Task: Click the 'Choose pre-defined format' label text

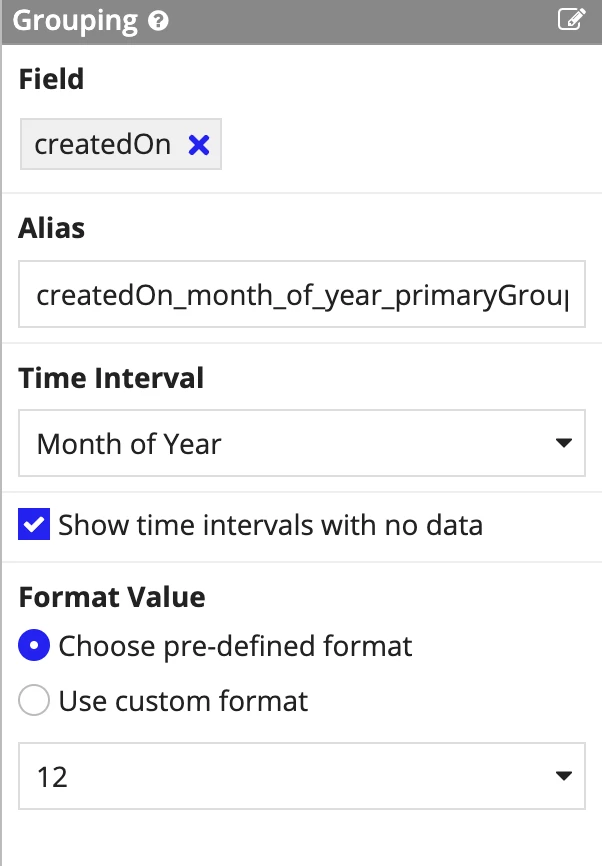Action: (x=235, y=646)
